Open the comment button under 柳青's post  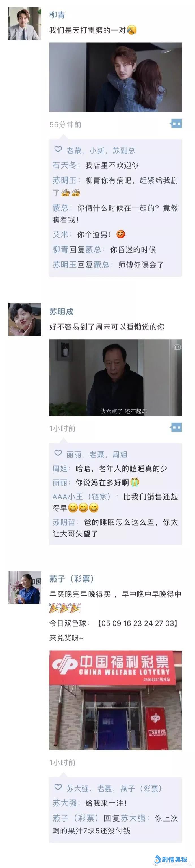click(x=175, y=124)
